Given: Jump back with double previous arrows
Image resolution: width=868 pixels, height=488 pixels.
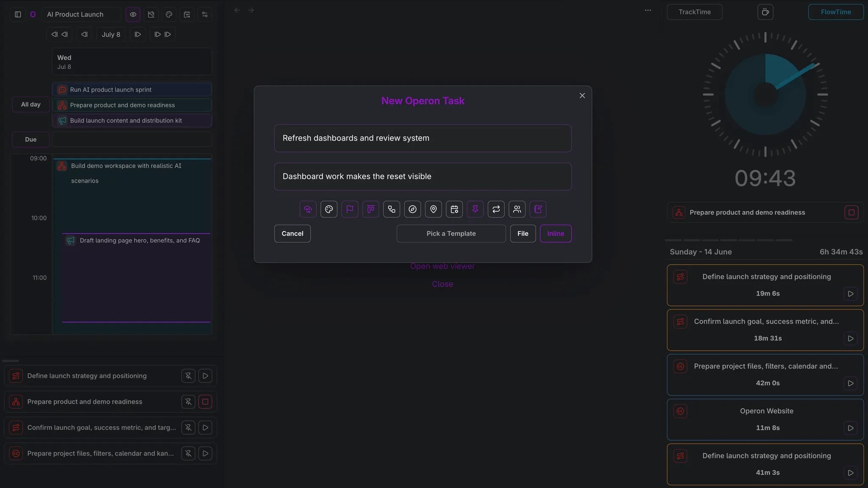Looking at the screenshot, I should point(59,34).
